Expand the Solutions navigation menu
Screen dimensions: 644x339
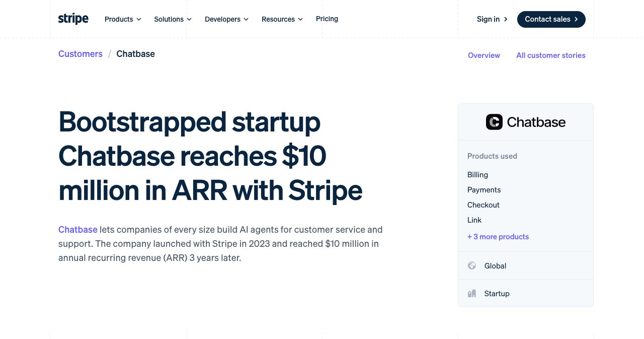173,19
